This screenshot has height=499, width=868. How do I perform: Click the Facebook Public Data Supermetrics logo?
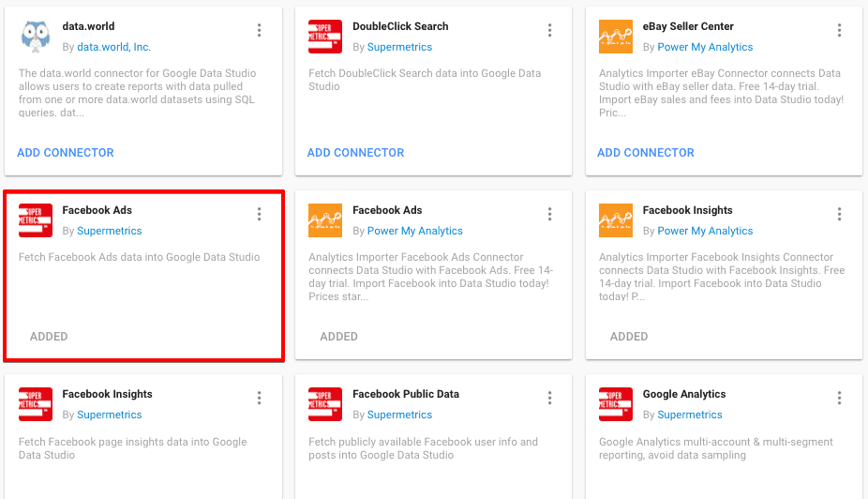(325, 404)
